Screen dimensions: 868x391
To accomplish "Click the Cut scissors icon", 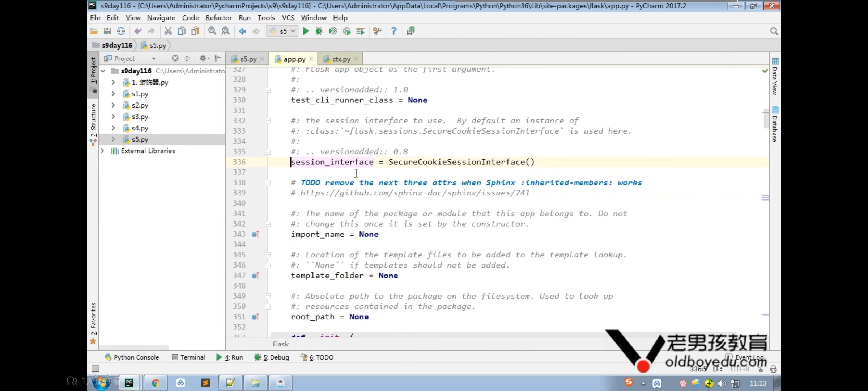I will tap(168, 31).
